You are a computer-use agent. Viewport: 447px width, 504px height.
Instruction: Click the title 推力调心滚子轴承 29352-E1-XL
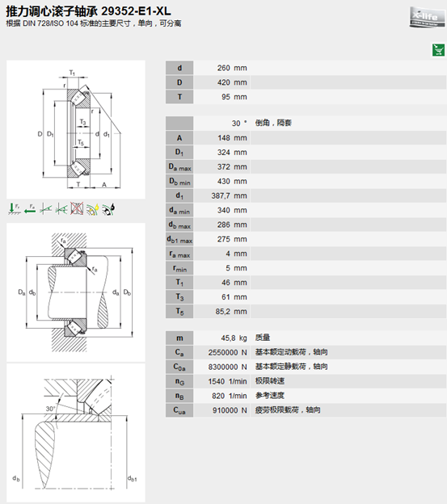click(88, 11)
